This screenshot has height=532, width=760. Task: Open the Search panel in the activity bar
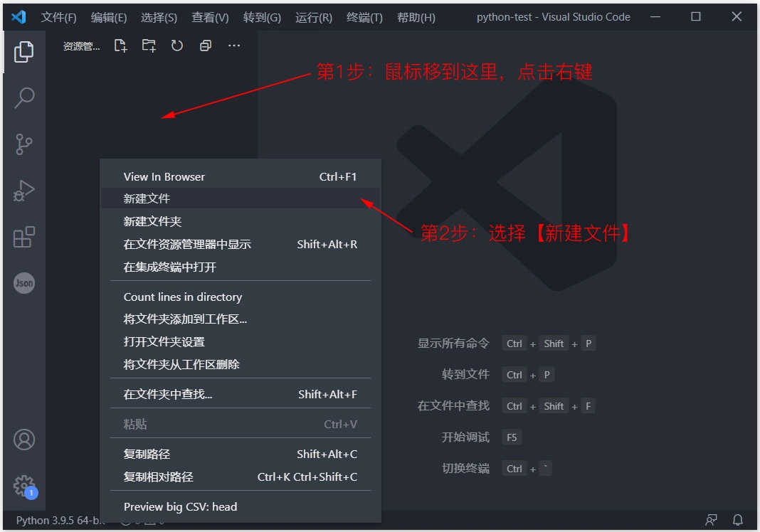[x=24, y=97]
